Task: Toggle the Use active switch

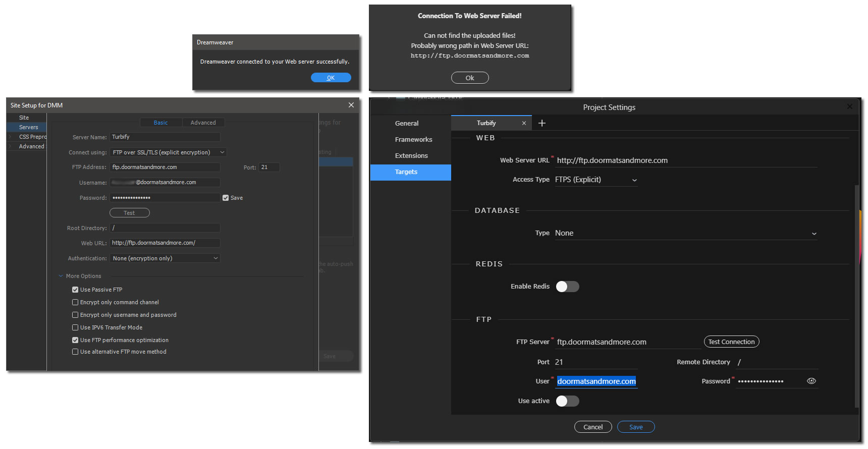Action: click(x=567, y=401)
